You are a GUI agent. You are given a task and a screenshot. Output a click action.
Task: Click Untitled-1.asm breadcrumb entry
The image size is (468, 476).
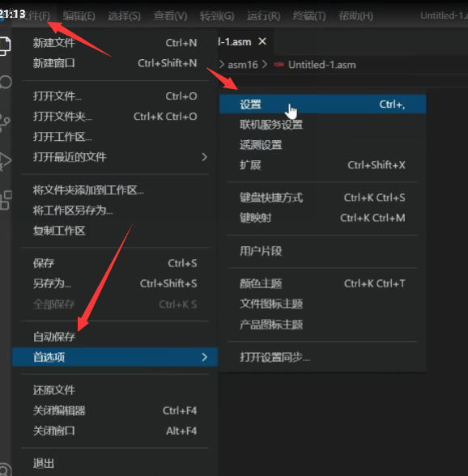(x=322, y=65)
